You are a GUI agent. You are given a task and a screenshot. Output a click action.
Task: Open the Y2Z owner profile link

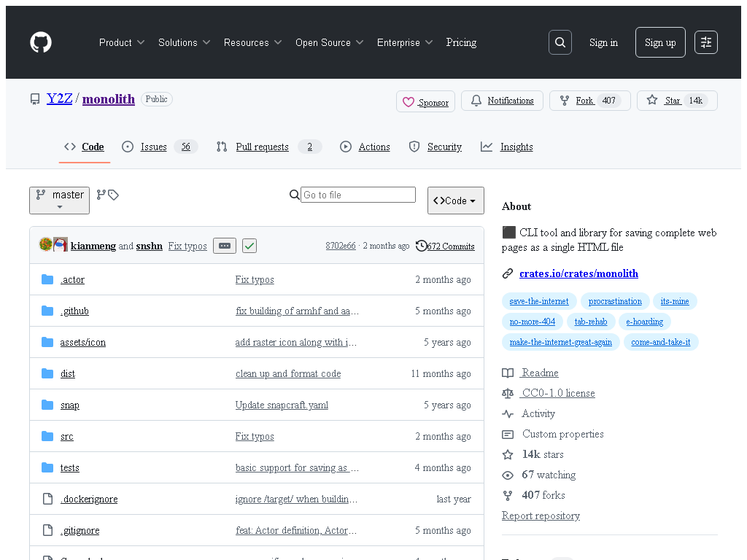point(60,98)
